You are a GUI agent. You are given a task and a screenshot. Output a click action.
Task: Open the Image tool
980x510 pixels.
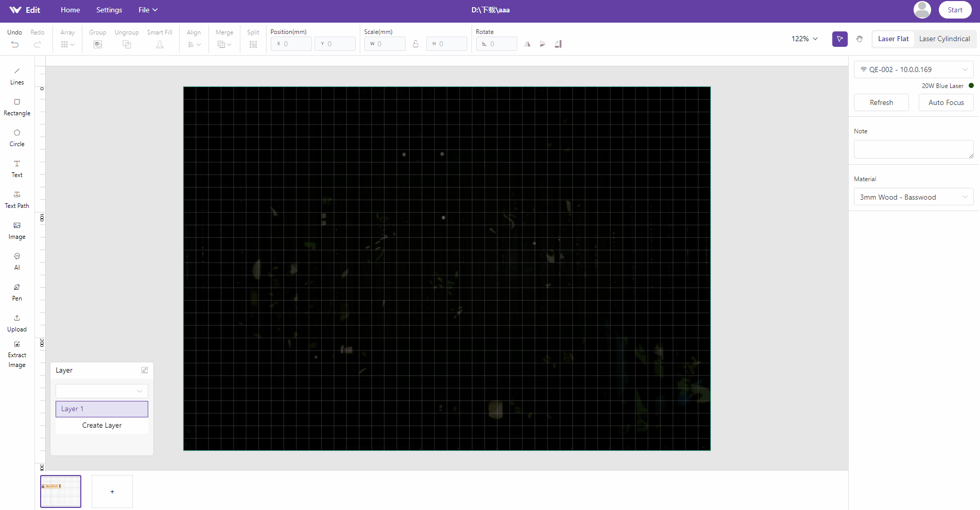coord(17,231)
